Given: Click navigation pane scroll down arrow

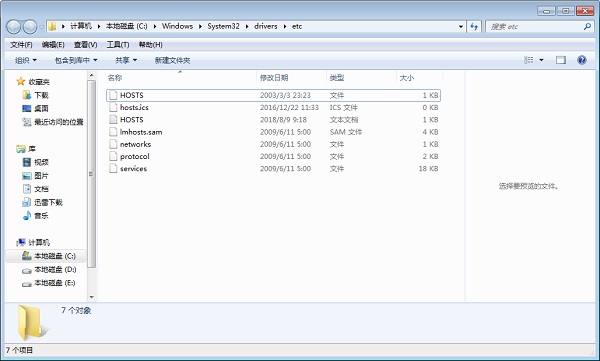Looking at the screenshot, I should coord(91,297).
